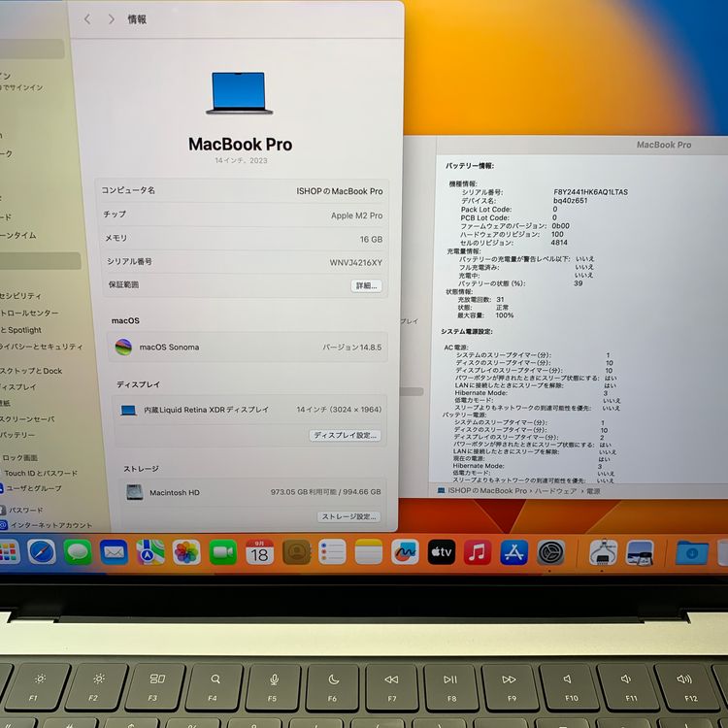The height and width of the screenshot is (728, 728).
Task: Click the 詳細... warranty button
Action: tap(366, 285)
